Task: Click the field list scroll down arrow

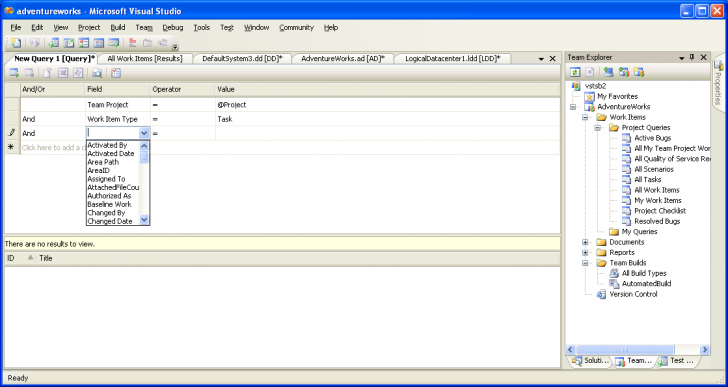Action: [144, 220]
